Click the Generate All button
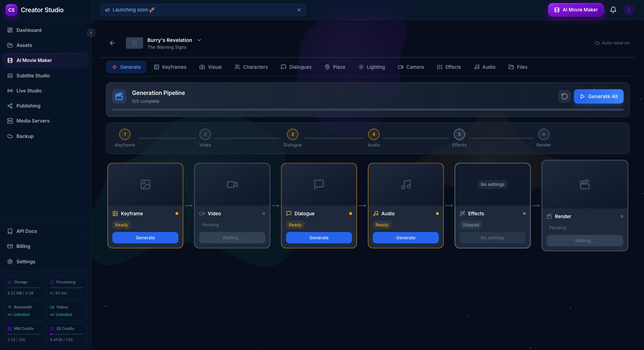Image resolution: width=644 pixels, height=350 pixels. tap(599, 96)
